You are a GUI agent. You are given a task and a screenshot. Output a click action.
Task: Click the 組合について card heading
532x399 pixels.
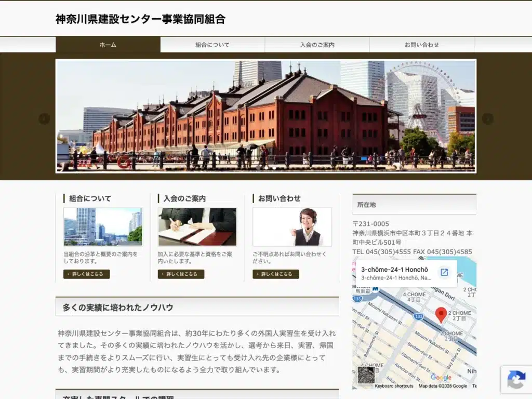coord(90,198)
